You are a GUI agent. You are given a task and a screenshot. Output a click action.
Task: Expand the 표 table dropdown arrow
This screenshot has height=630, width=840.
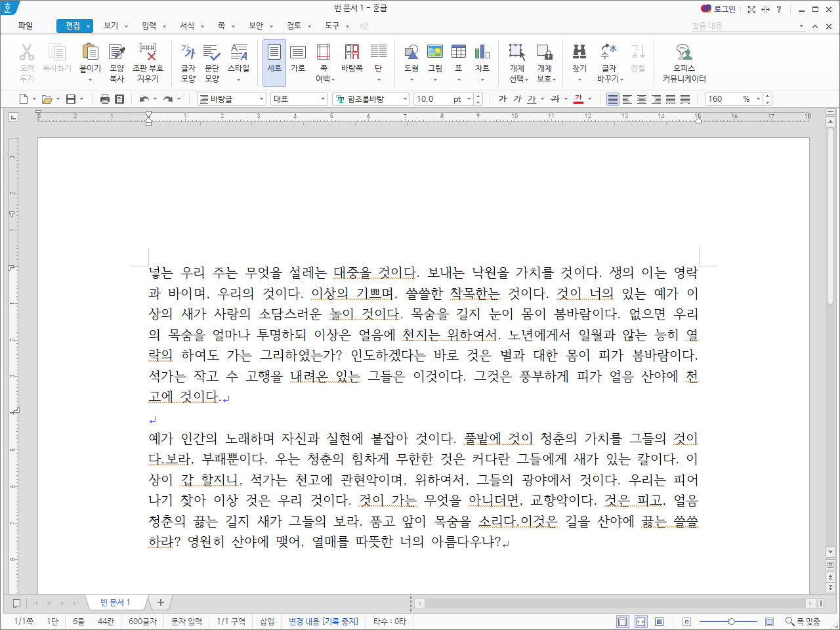pos(459,80)
